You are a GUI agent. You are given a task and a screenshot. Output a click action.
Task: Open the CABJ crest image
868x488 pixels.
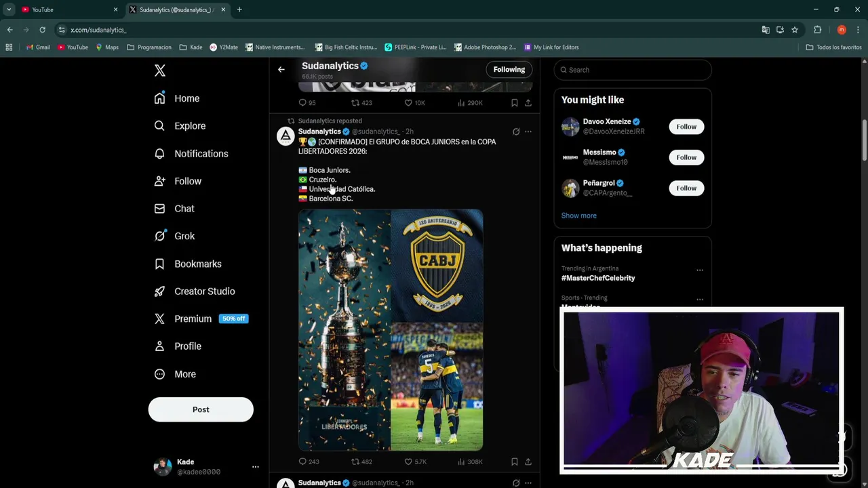point(437,265)
